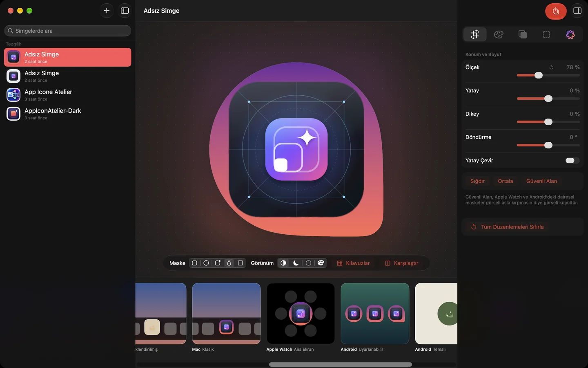Toggle the Yatay Çevir switch

[572, 160]
